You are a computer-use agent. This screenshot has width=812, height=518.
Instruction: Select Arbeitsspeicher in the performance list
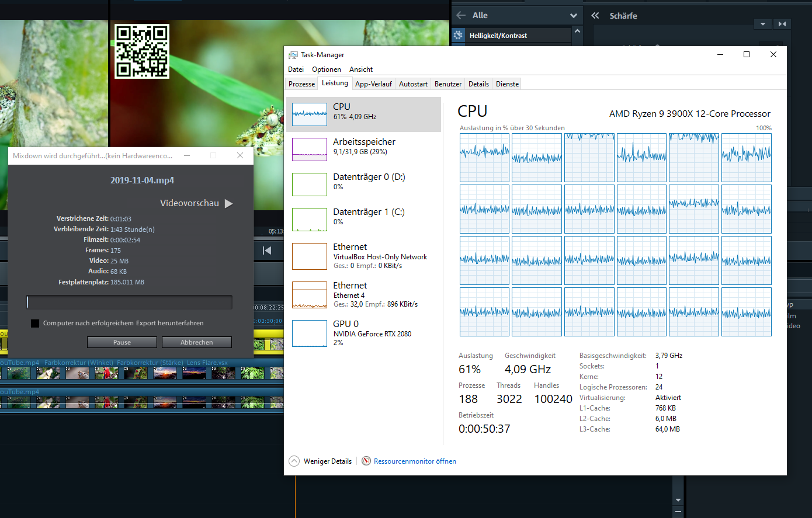(363, 150)
